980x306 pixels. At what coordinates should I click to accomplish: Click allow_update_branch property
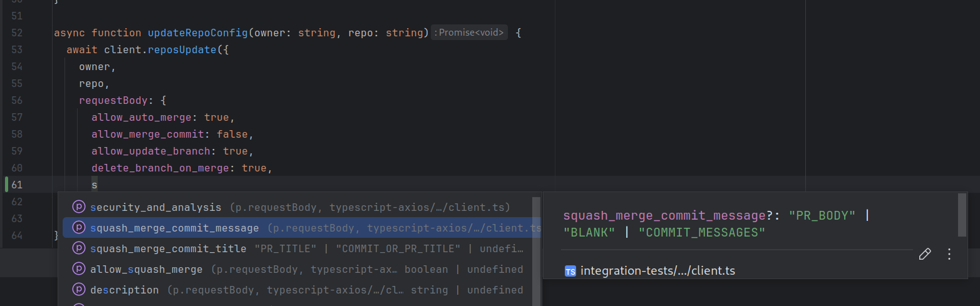click(x=151, y=151)
